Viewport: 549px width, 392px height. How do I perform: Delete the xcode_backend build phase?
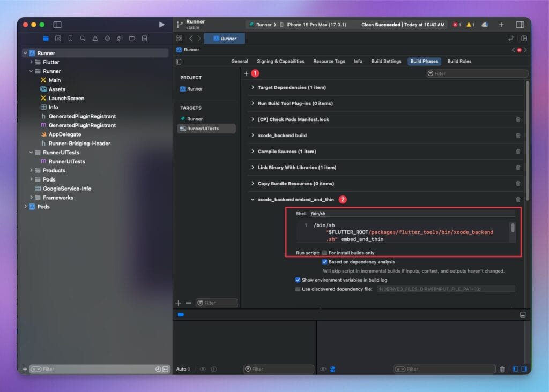click(518, 135)
